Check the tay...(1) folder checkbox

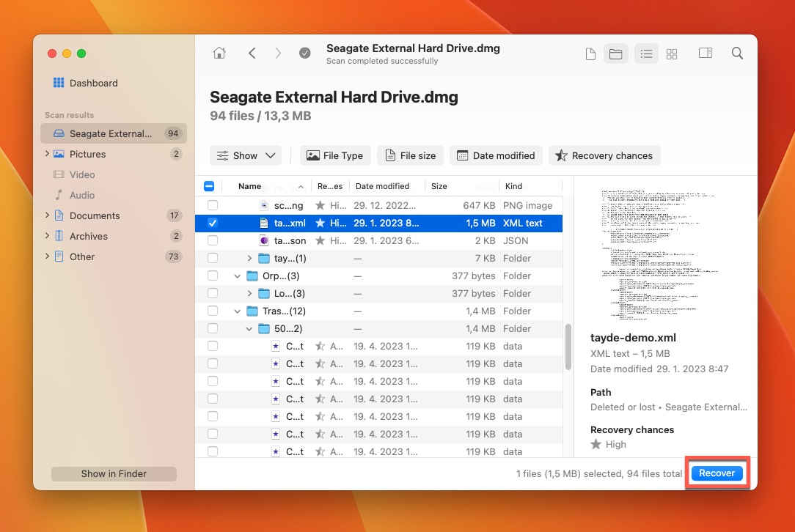[213, 259]
